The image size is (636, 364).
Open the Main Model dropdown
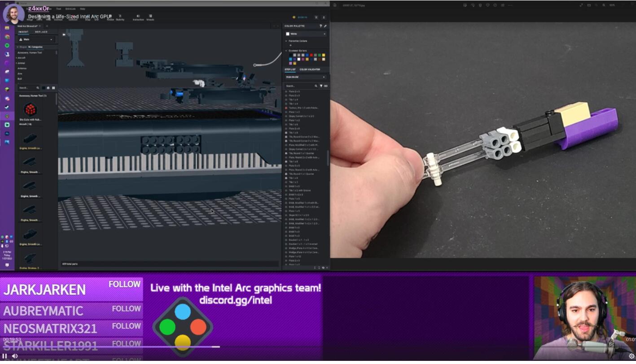click(x=306, y=77)
